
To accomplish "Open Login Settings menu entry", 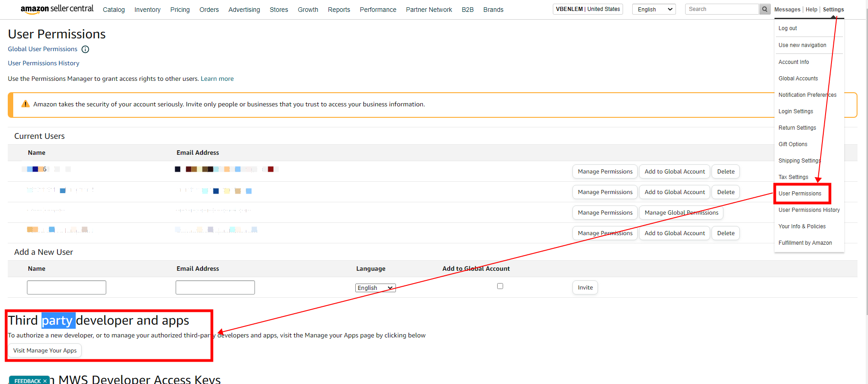I will coord(796,111).
